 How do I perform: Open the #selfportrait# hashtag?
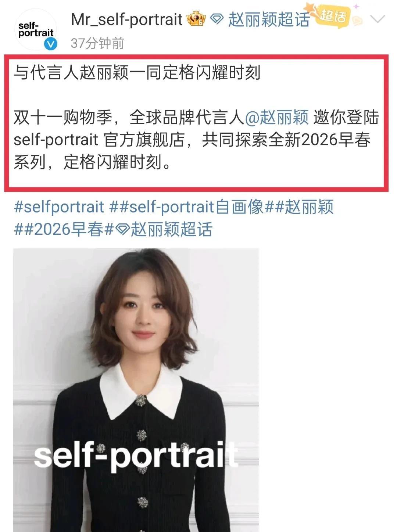[59, 207]
